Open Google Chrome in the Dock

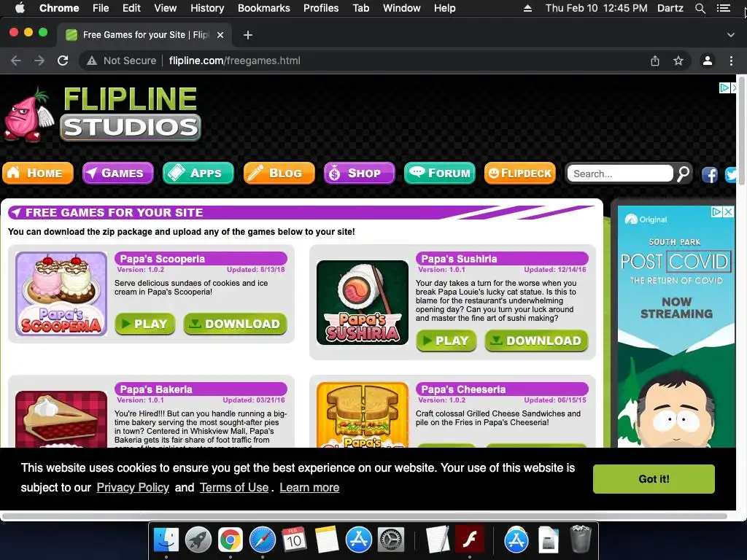230,540
